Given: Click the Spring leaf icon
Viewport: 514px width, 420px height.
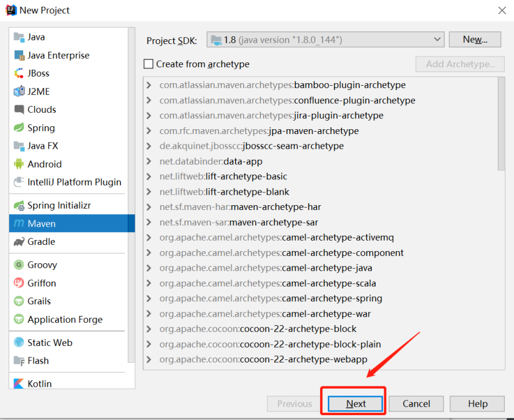Looking at the screenshot, I should coord(19,127).
